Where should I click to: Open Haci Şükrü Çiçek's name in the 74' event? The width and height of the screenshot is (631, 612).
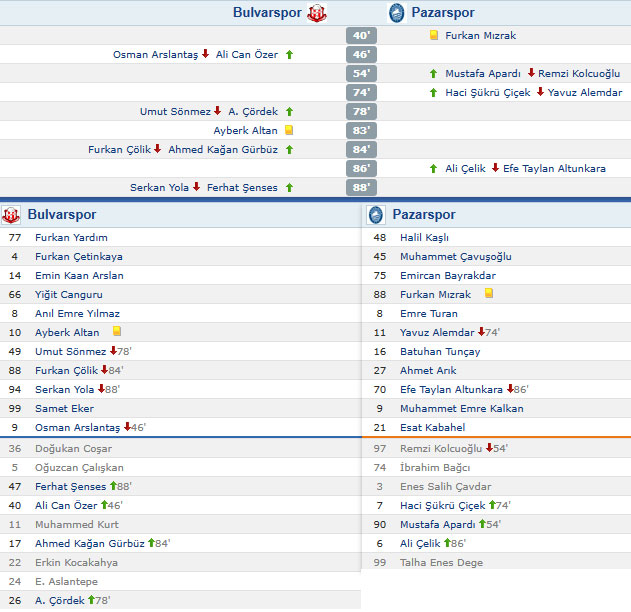point(488,92)
